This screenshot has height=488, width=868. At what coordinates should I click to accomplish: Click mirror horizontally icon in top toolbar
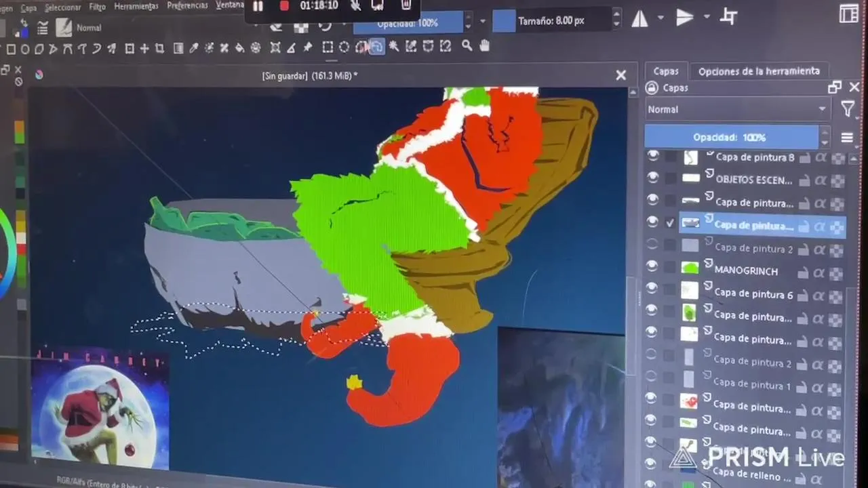(x=639, y=19)
